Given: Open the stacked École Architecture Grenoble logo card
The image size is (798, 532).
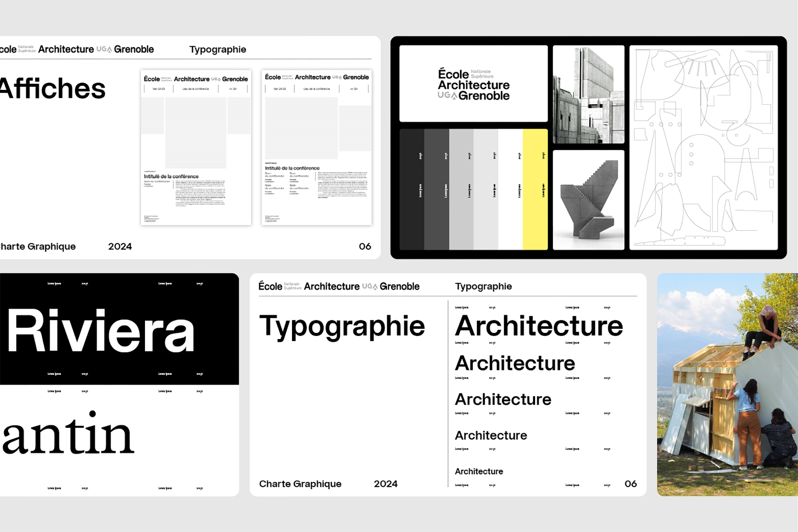Looking at the screenshot, I should [x=473, y=84].
